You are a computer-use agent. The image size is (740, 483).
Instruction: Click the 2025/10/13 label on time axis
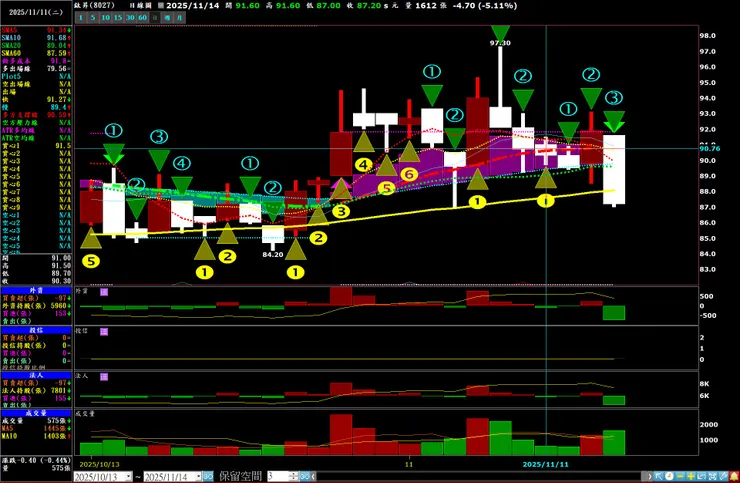[x=100, y=465]
